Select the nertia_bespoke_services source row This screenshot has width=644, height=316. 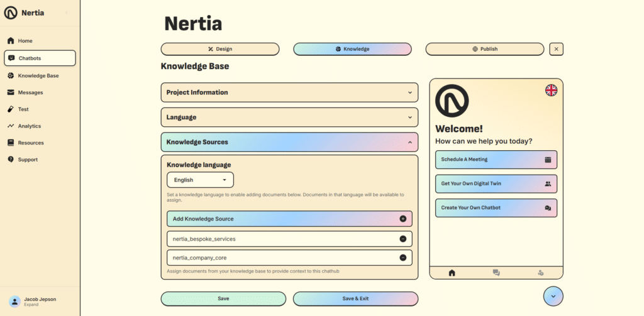pos(289,239)
